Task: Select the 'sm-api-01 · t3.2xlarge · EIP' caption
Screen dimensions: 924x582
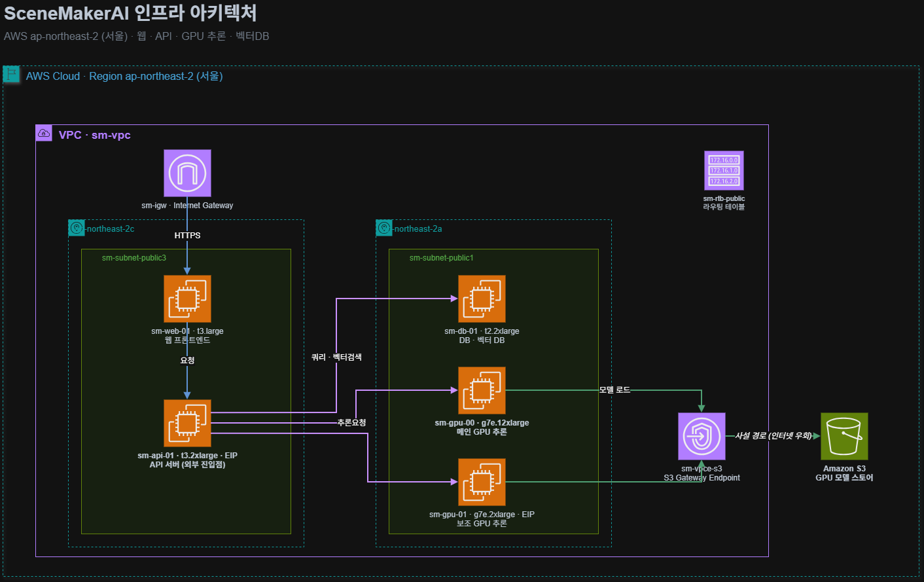Action: pyautogui.click(x=187, y=456)
